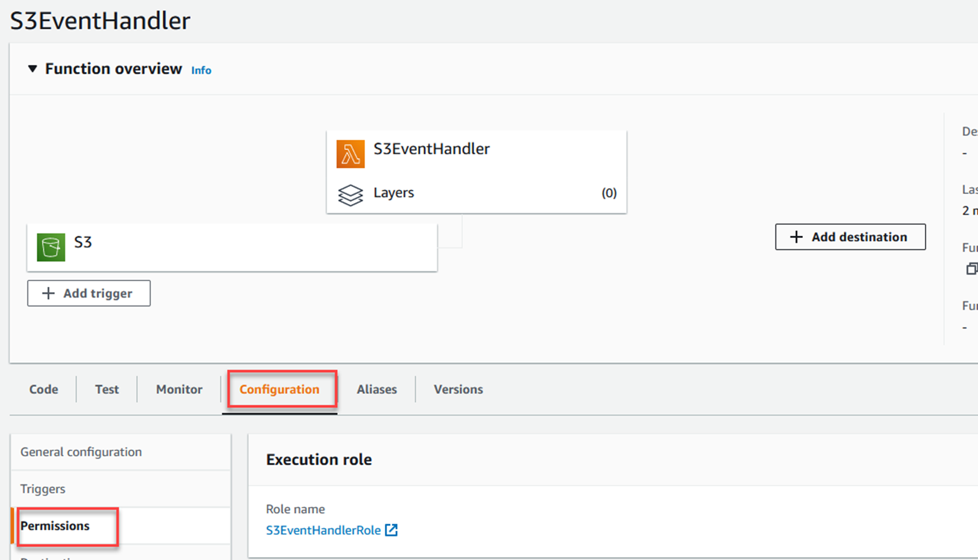Select the S3EventHandler function name in diagram

[432, 149]
